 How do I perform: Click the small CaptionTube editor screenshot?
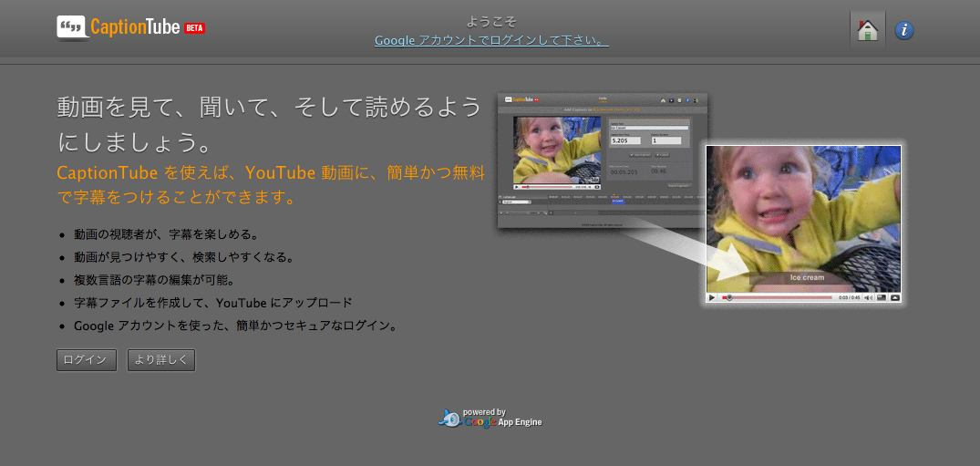(602, 161)
